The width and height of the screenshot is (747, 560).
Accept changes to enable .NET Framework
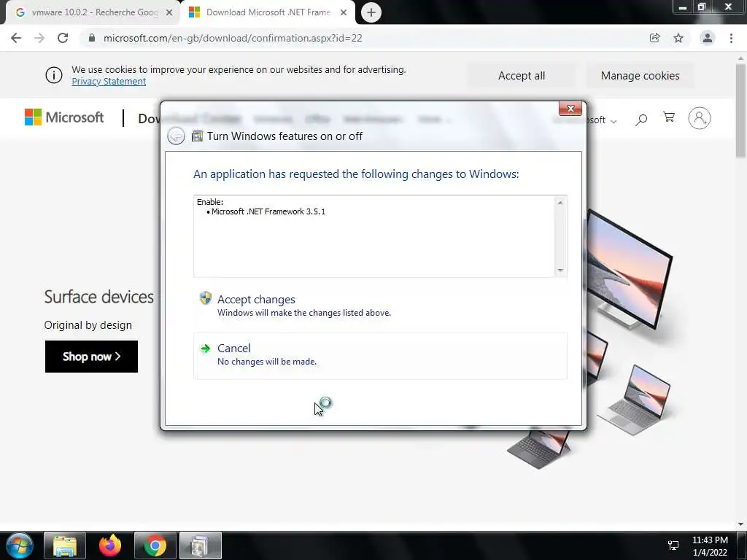[x=379, y=306]
